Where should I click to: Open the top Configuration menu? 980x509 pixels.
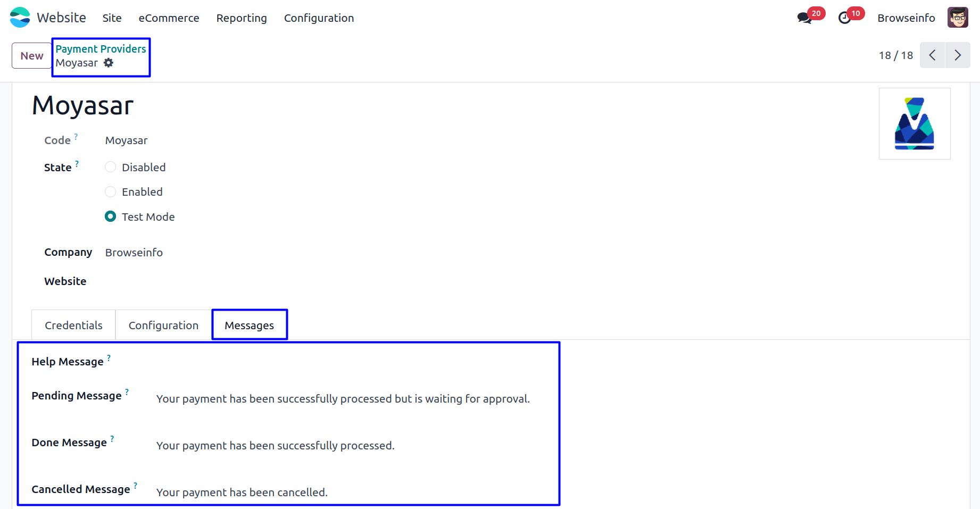(319, 18)
